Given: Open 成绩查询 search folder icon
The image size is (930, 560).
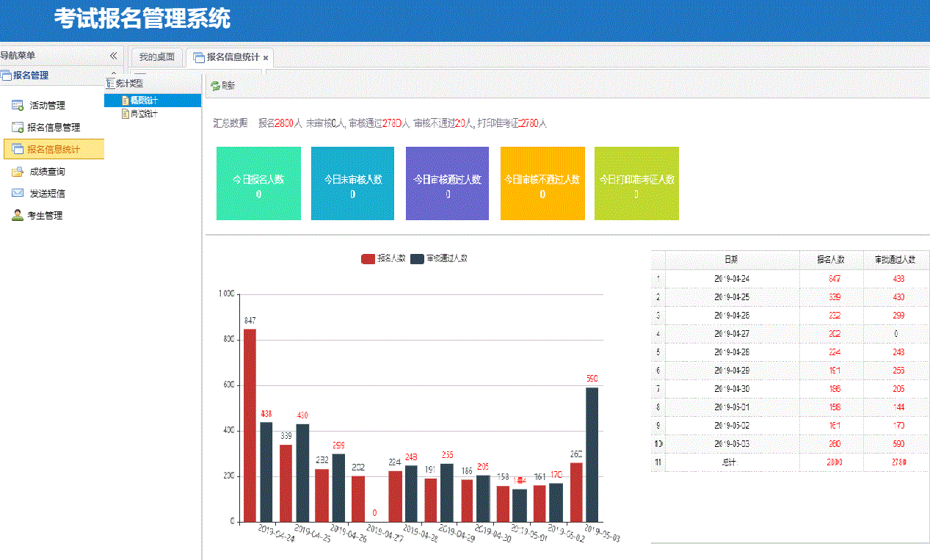Looking at the screenshot, I should [18, 172].
